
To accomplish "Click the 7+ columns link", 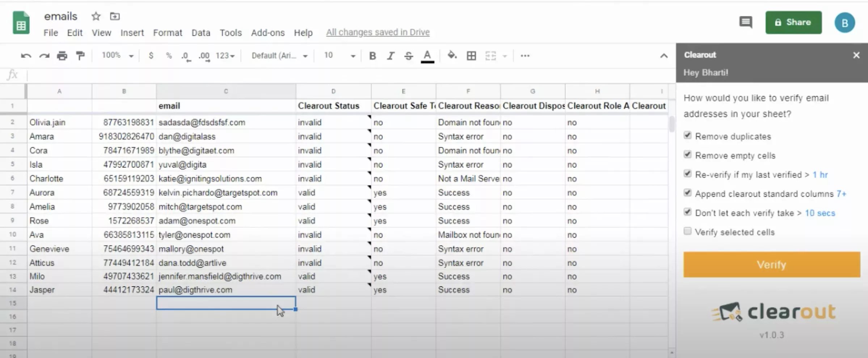I will tap(841, 194).
